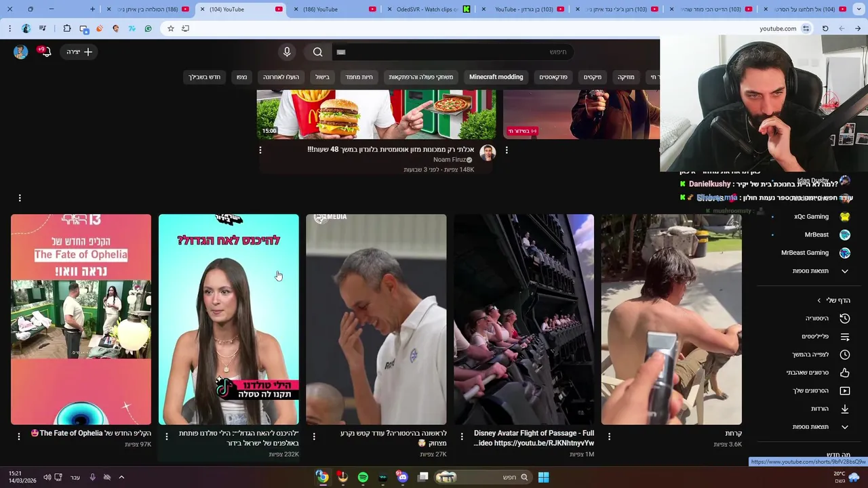Bookmark this page with the star icon

pos(170,28)
